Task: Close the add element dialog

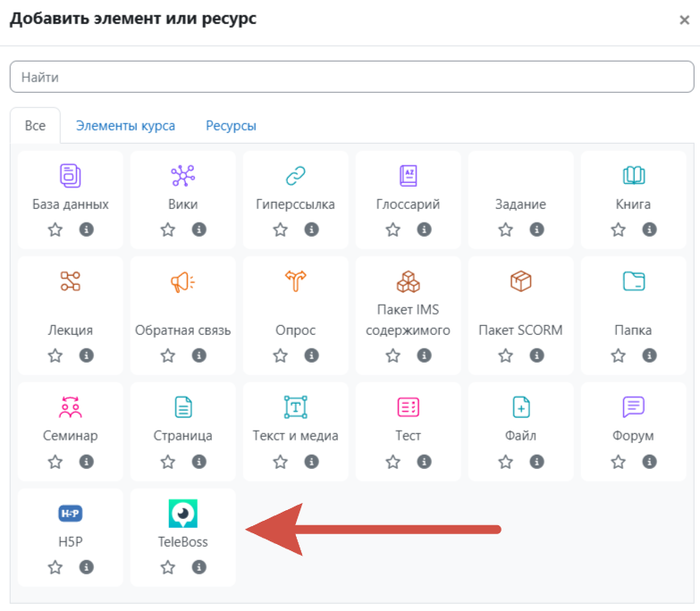Action: [x=685, y=21]
